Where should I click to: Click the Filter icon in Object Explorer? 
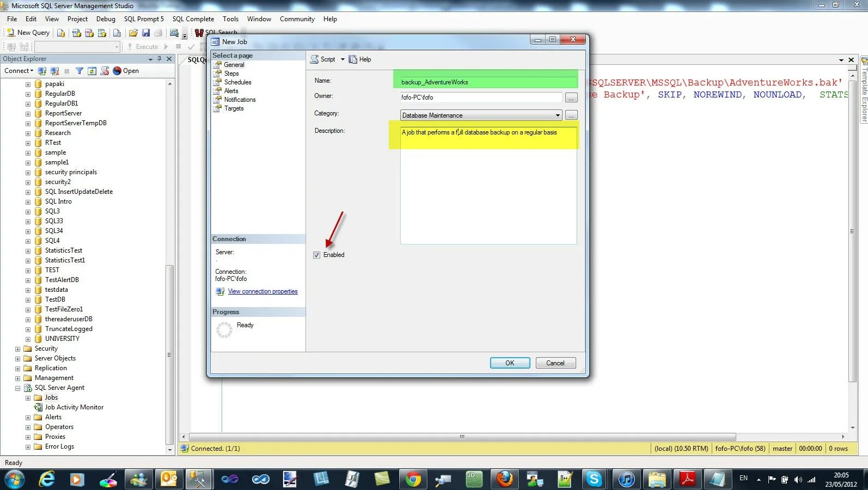(80, 71)
